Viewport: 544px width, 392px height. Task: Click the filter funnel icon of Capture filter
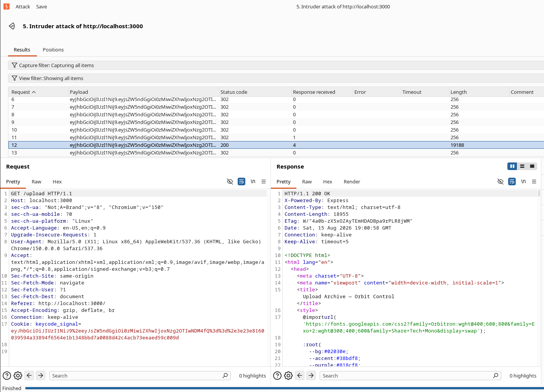coord(14,65)
